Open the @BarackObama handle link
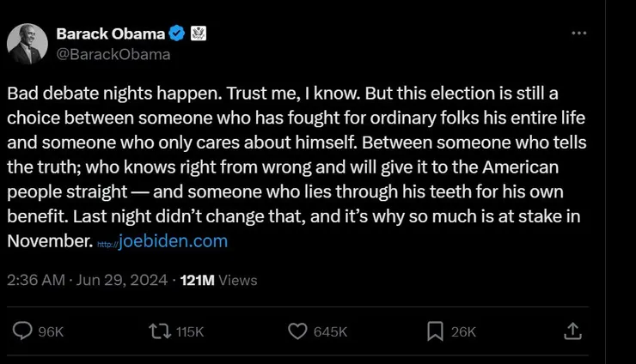The height and width of the screenshot is (364, 636). click(x=113, y=54)
